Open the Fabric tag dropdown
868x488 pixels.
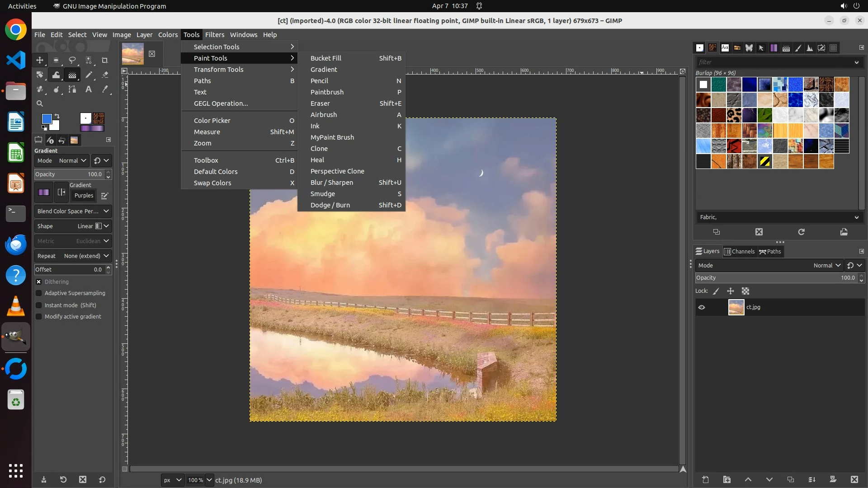[x=856, y=217]
